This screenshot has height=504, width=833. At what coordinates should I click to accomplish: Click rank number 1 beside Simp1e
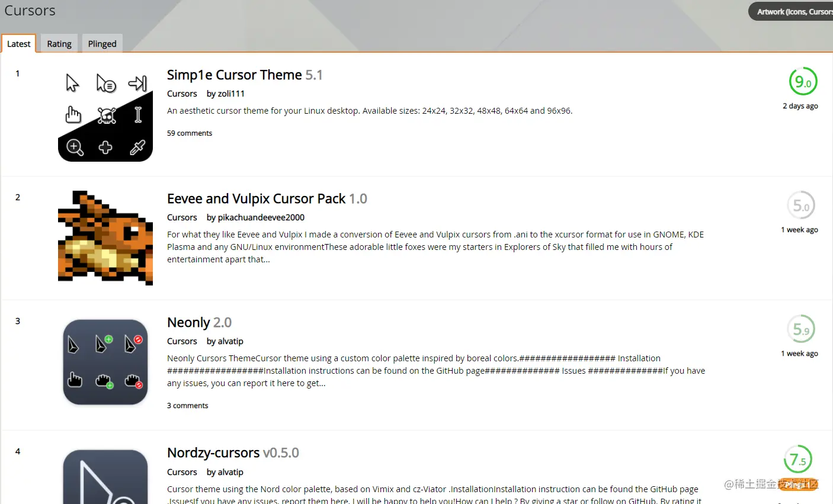pos(18,73)
